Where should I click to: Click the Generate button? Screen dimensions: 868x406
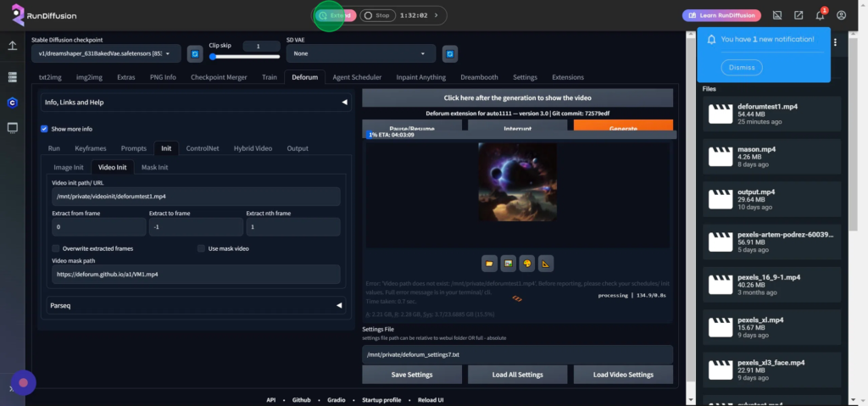pos(623,125)
